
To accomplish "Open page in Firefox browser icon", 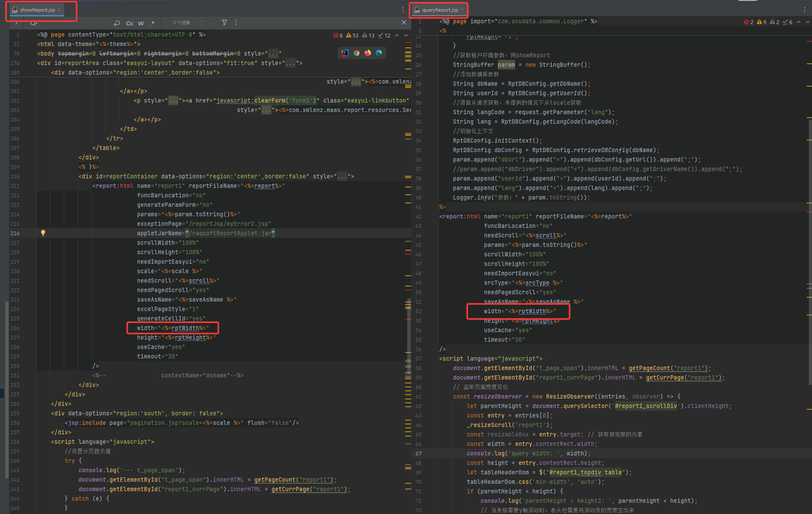I will (368, 53).
